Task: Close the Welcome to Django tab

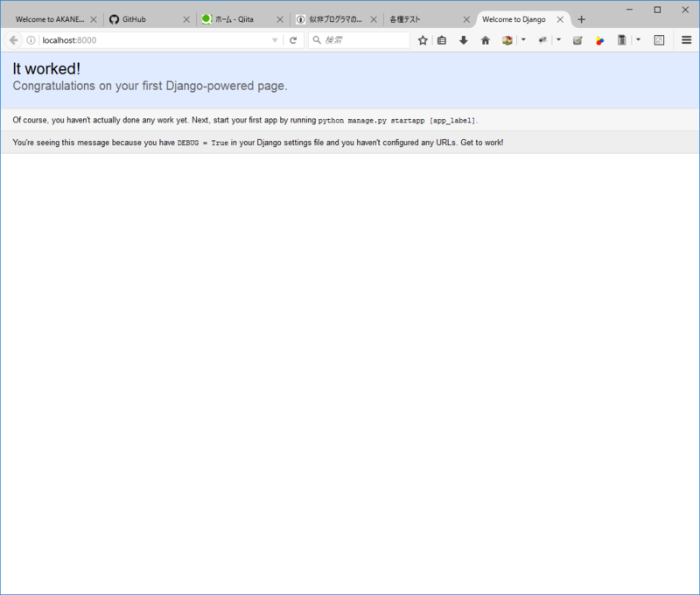Action: (560, 19)
